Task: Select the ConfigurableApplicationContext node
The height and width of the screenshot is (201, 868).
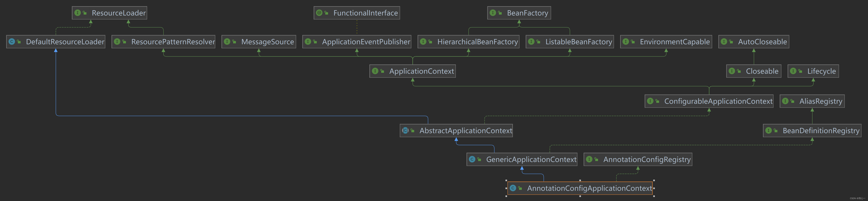Action: (709, 101)
